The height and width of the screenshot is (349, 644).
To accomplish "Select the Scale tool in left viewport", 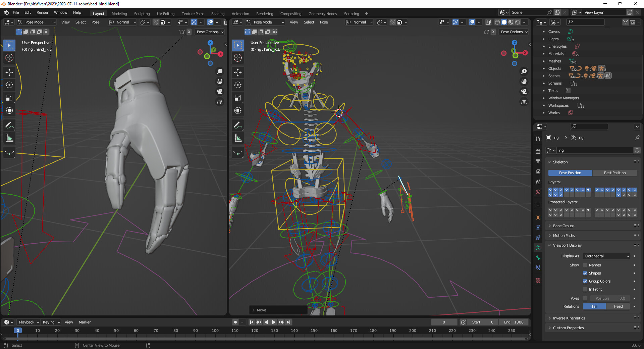I will (x=9, y=98).
